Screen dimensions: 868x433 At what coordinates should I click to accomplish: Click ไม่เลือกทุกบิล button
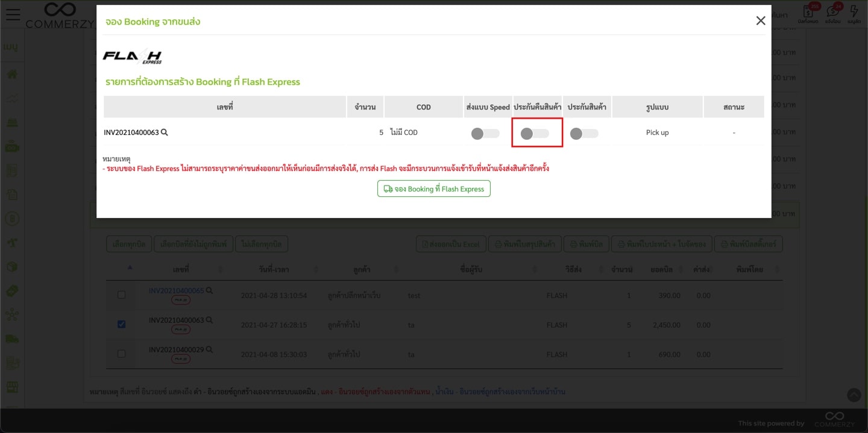pos(262,244)
